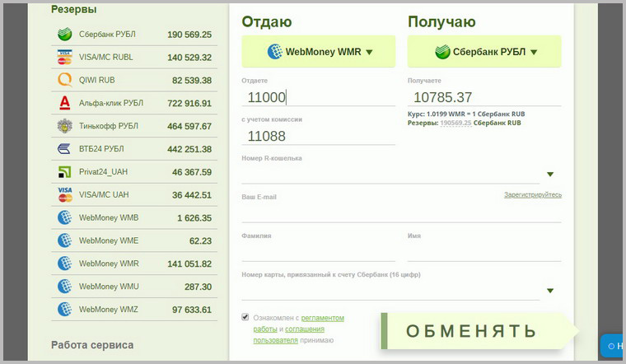The image size is (626, 364).
Task: Focus the Отдаете amount field
Action: (x=319, y=97)
